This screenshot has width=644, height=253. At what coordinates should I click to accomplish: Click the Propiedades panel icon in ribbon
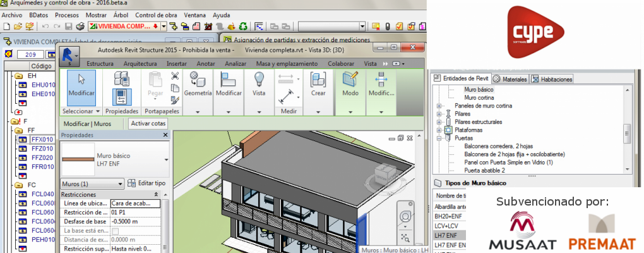(x=122, y=97)
